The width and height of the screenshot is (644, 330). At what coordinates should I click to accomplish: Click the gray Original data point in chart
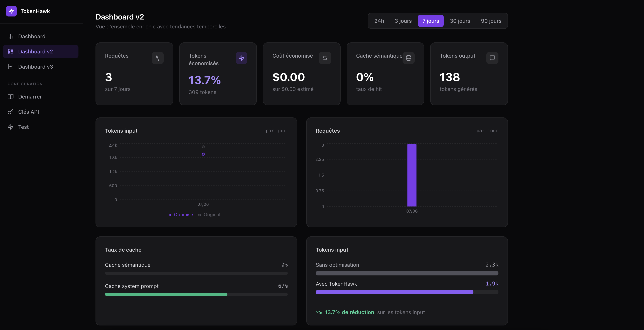[203, 147]
